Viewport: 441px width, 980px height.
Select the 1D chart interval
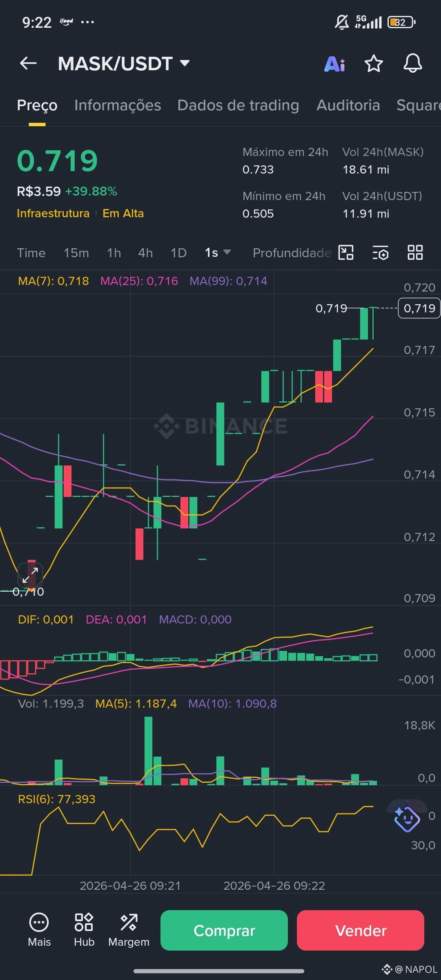coord(178,253)
